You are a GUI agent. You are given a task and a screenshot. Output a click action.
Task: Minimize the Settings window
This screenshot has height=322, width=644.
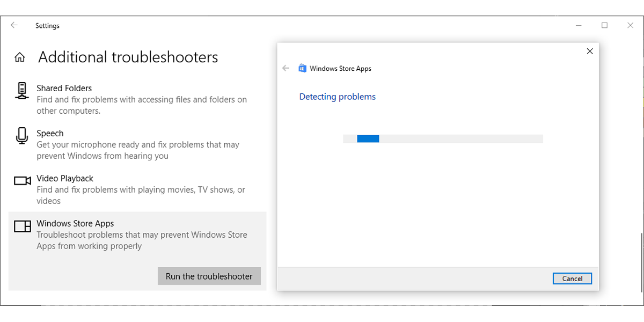pyautogui.click(x=579, y=25)
